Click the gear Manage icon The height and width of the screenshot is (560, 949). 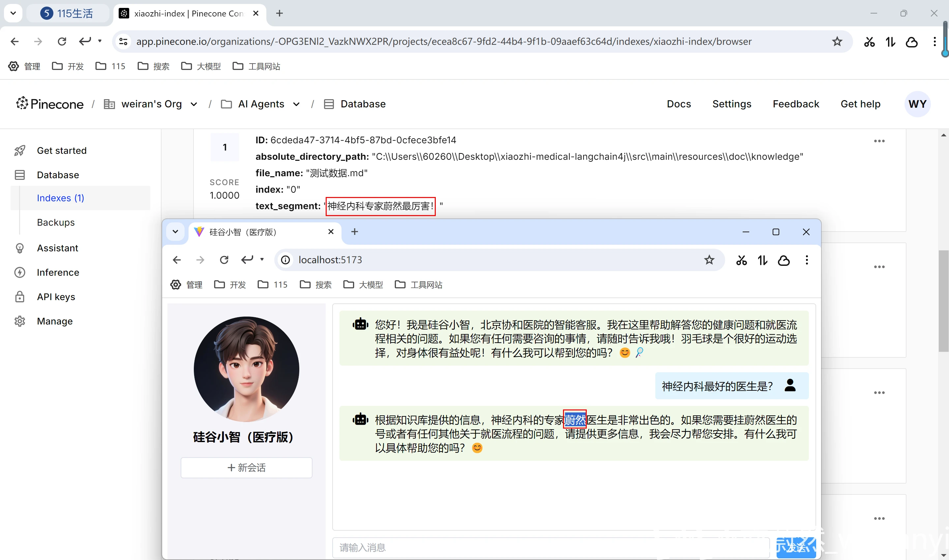[20, 321]
